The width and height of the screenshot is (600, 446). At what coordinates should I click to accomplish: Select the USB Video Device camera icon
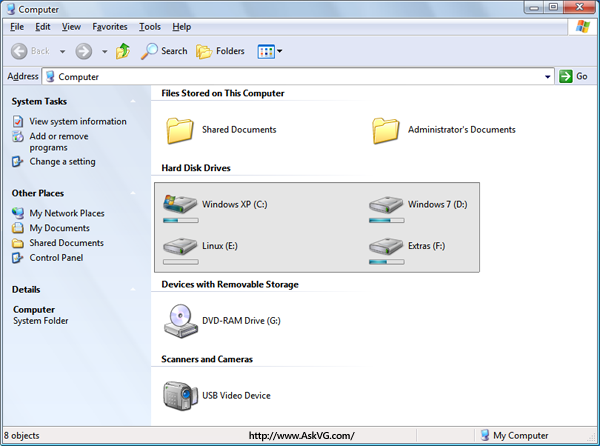[180, 396]
